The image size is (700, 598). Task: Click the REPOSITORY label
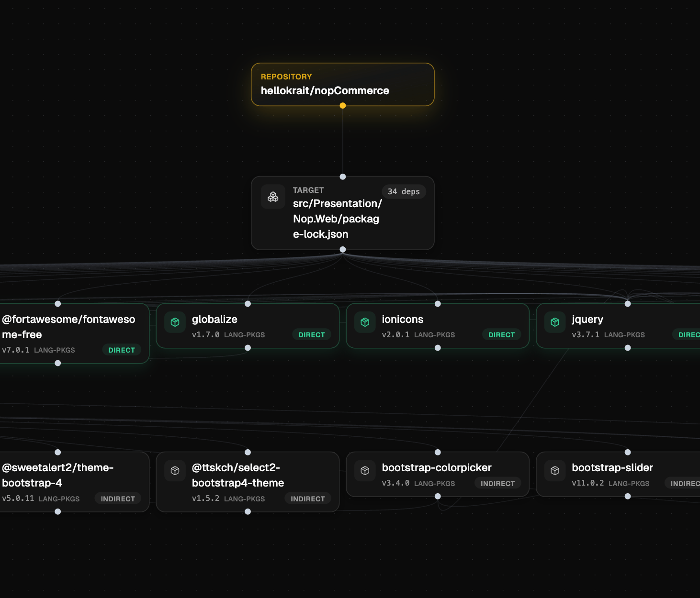coord(286,77)
